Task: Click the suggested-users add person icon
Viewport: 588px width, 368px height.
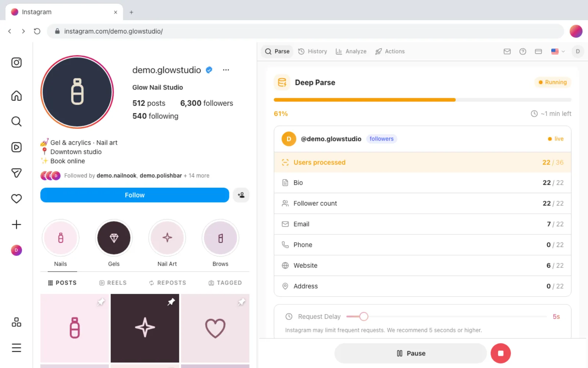Action: coord(241,195)
